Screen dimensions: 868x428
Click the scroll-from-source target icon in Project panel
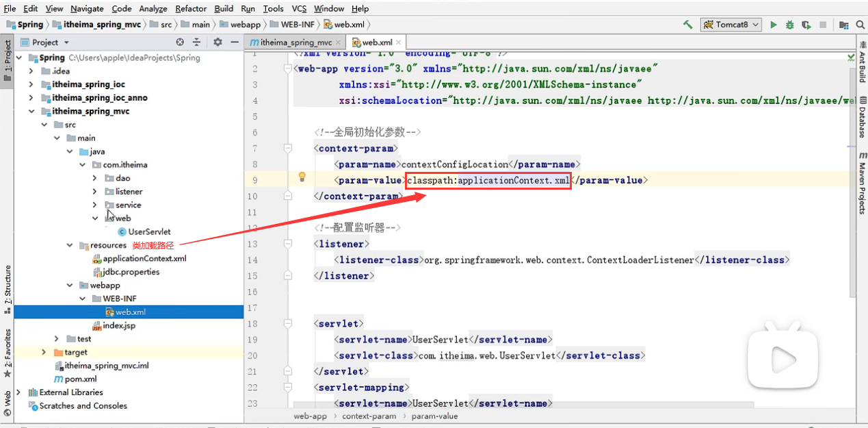tap(180, 42)
